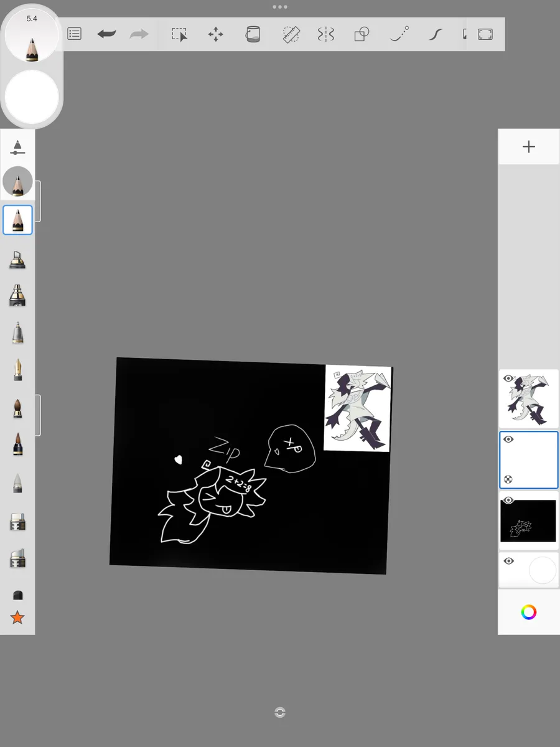Open the brush library star
The image size is (560, 747).
17,618
